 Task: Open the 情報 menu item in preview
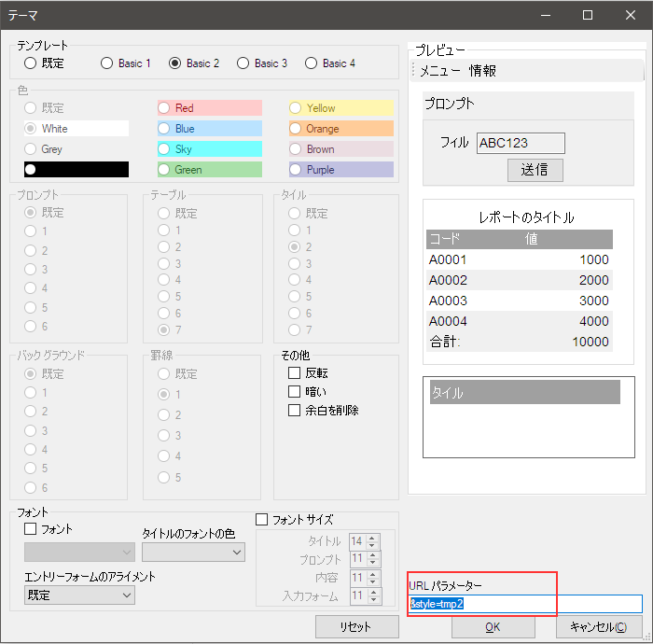(x=482, y=71)
